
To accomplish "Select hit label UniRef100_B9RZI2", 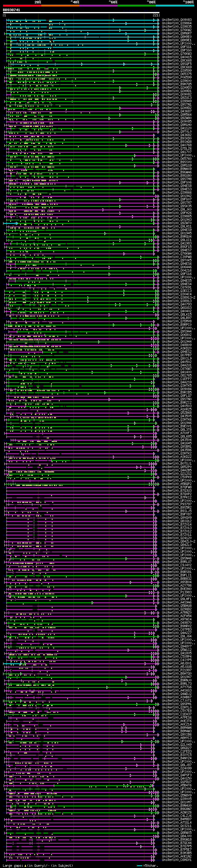I will click(x=177, y=403).
